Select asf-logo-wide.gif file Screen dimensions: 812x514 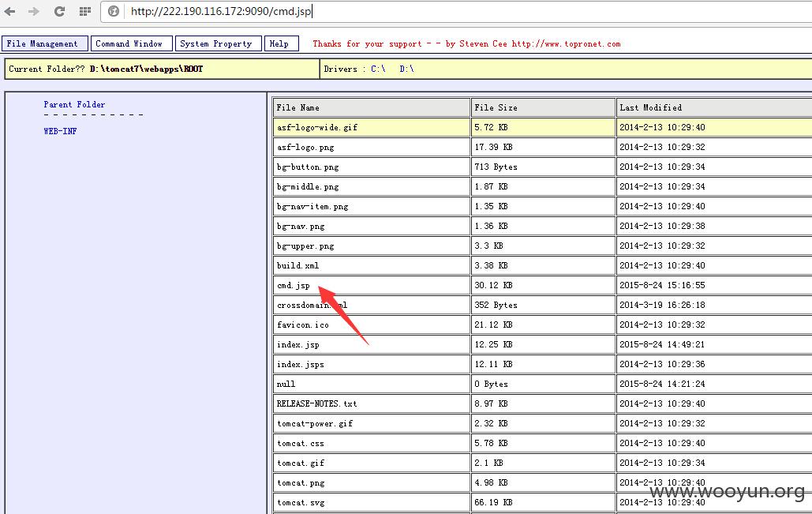tap(317, 127)
